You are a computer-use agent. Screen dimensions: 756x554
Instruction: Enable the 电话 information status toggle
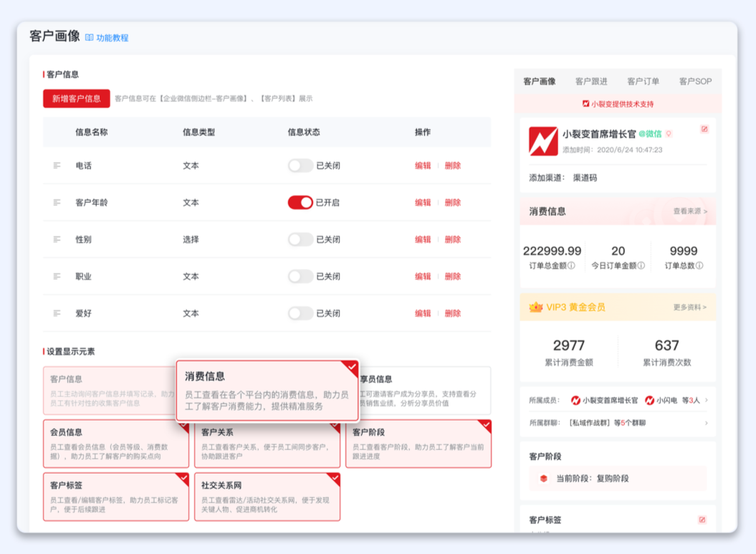pos(300,166)
